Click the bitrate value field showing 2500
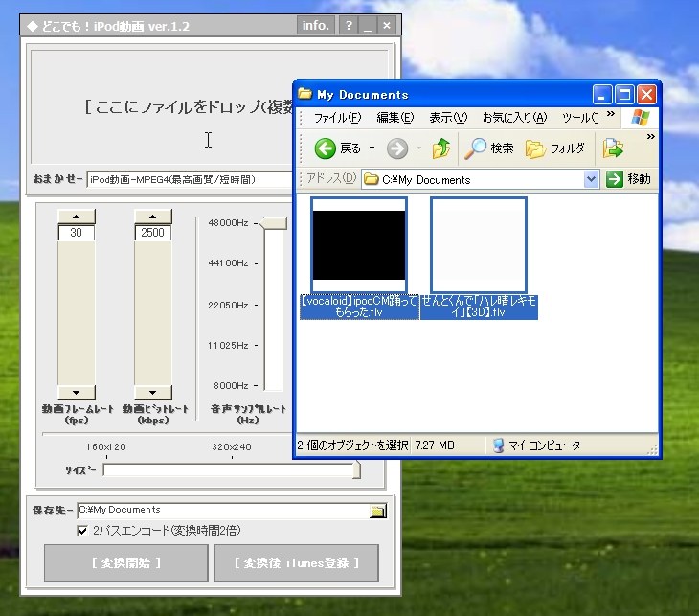Viewport: 699px width, 616px height. pyautogui.click(x=153, y=233)
